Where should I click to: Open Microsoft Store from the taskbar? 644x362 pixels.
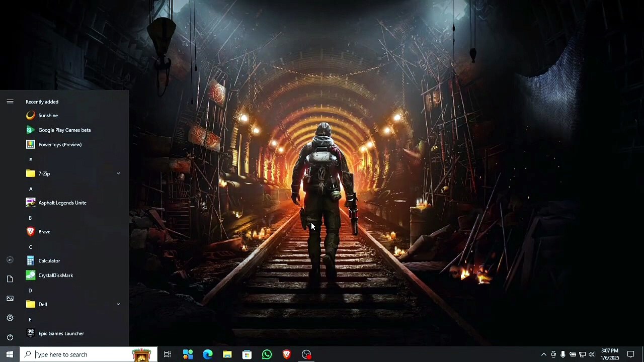[x=247, y=354]
